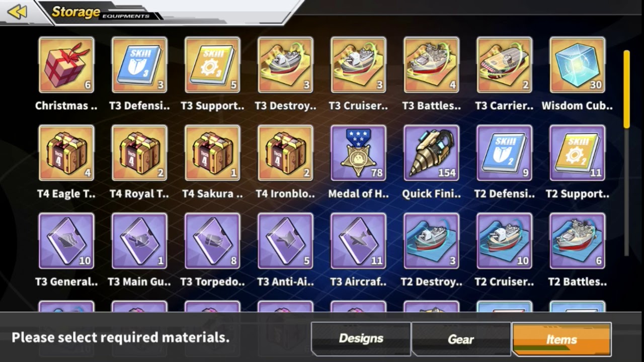Switch to the Gear tab

(461, 339)
